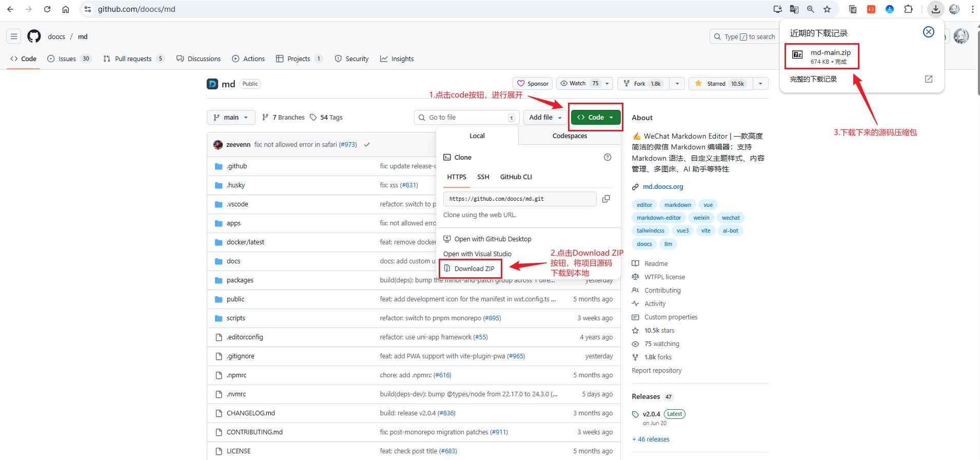Click the zoom magnifier icon in address bar
Screen dimensions: 980x460
coord(811,9)
